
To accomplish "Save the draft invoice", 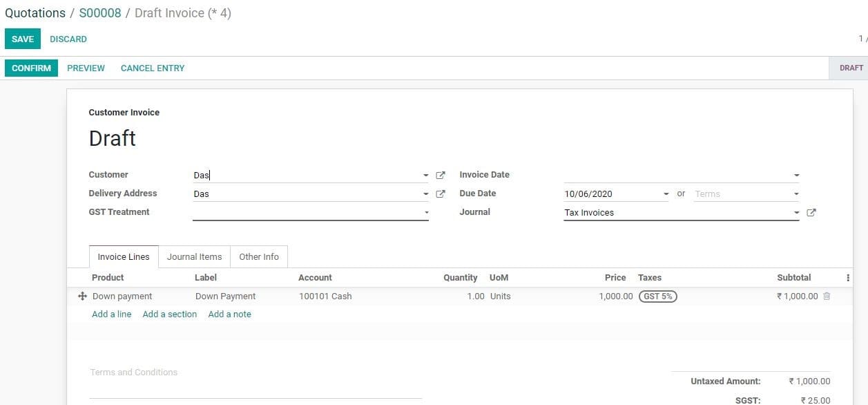I will coord(22,39).
